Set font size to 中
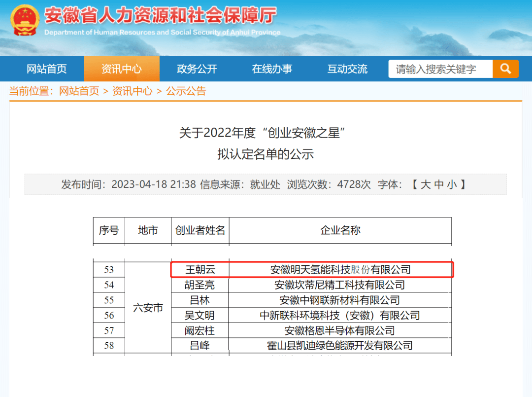This screenshot has width=532, height=397. pyautogui.click(x=438, y=185)
